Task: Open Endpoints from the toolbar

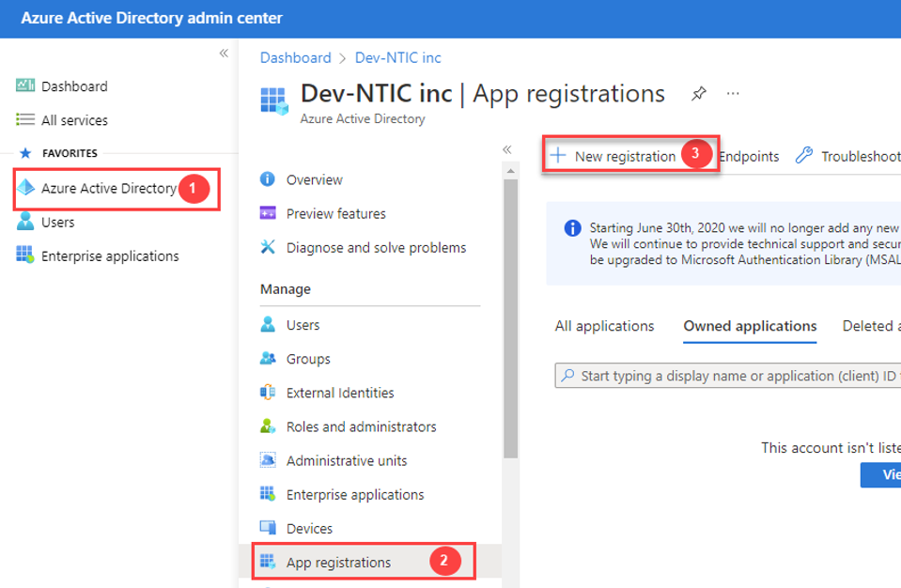Action: click(749, 156)
